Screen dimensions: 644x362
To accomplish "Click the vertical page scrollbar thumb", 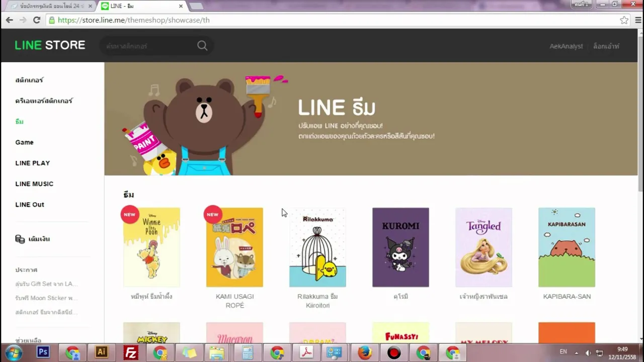I will (x=640, y=114).
